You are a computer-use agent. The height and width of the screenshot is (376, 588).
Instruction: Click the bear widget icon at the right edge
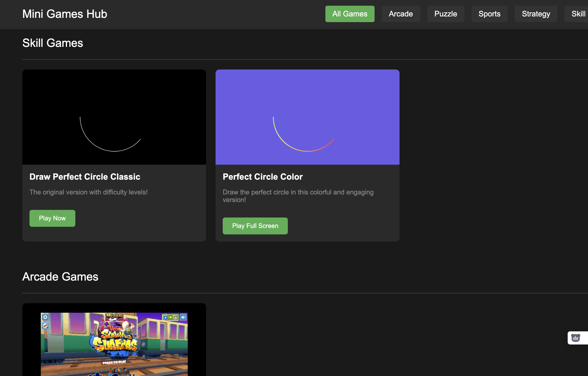coord(576,338)
